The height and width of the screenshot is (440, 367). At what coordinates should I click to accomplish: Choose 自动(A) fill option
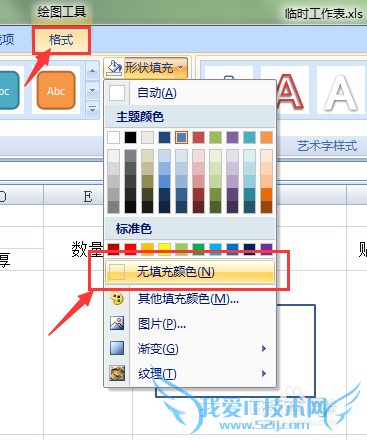[191, 93]
